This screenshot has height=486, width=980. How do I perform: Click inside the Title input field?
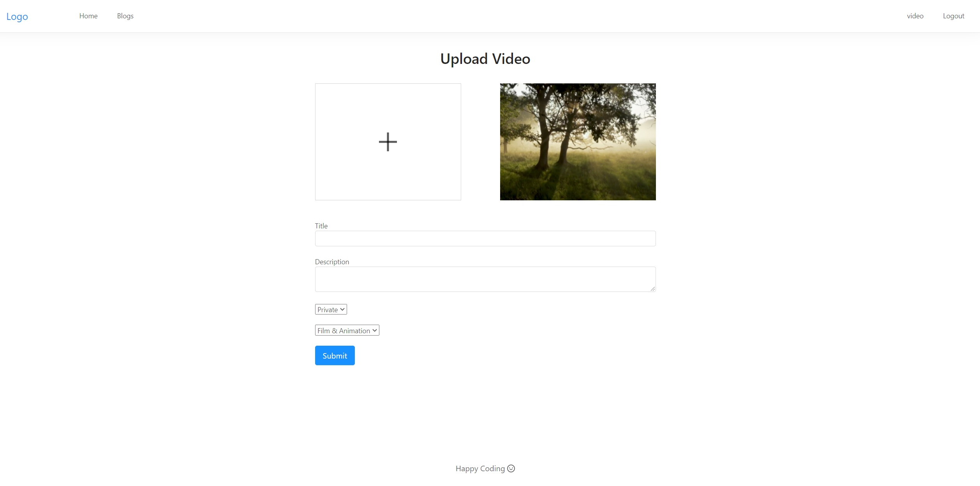tap(485, 238)
